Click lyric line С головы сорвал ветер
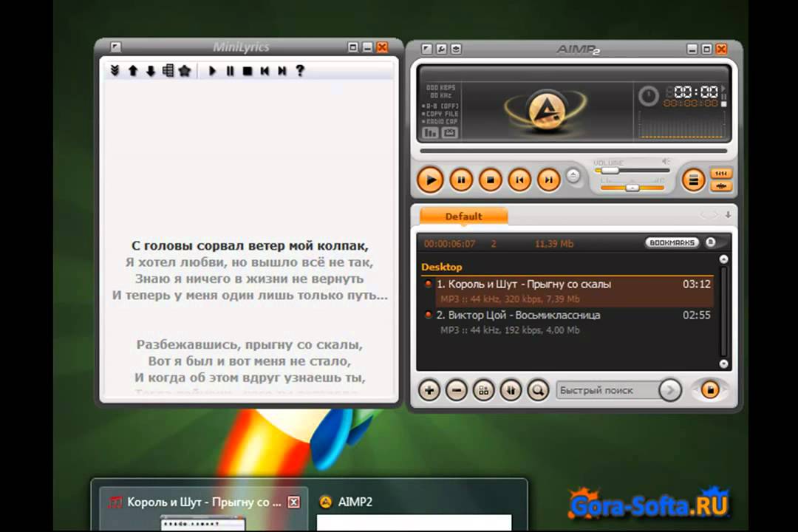 [x=250, y=246]
